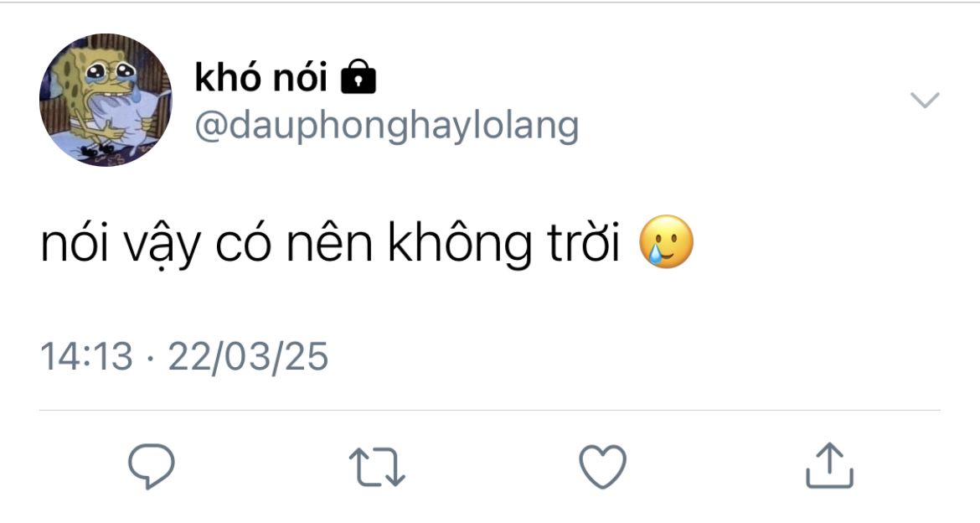
Task: Click the word không in the tweet
Action: click(459, 244)
